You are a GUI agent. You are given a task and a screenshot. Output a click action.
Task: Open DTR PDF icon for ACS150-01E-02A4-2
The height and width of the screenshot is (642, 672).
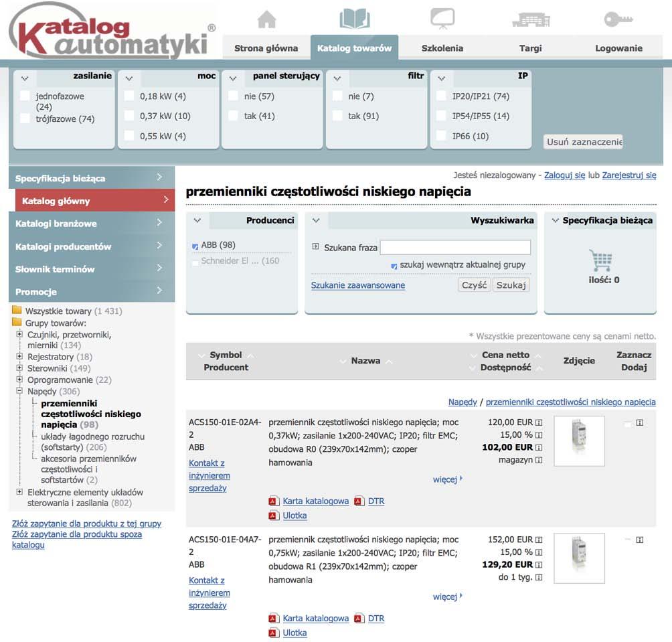[x=359, y=501]
